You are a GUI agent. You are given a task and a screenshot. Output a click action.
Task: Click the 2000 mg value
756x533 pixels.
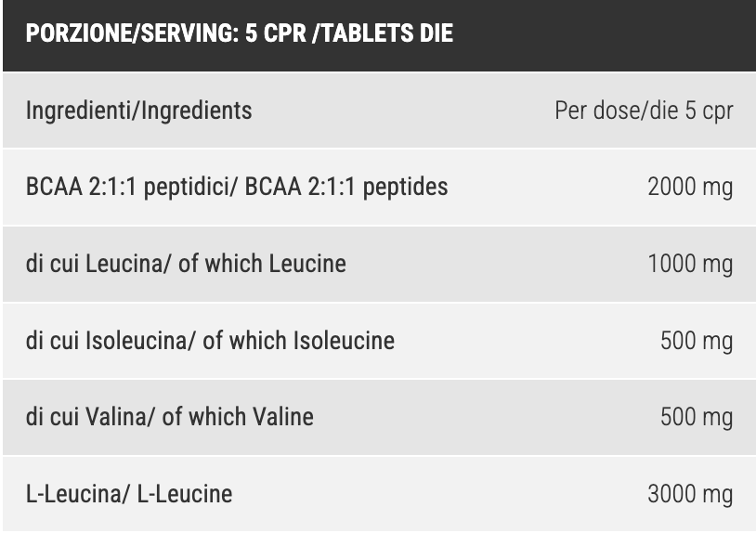pyautogui.click(x=690, y=187)
